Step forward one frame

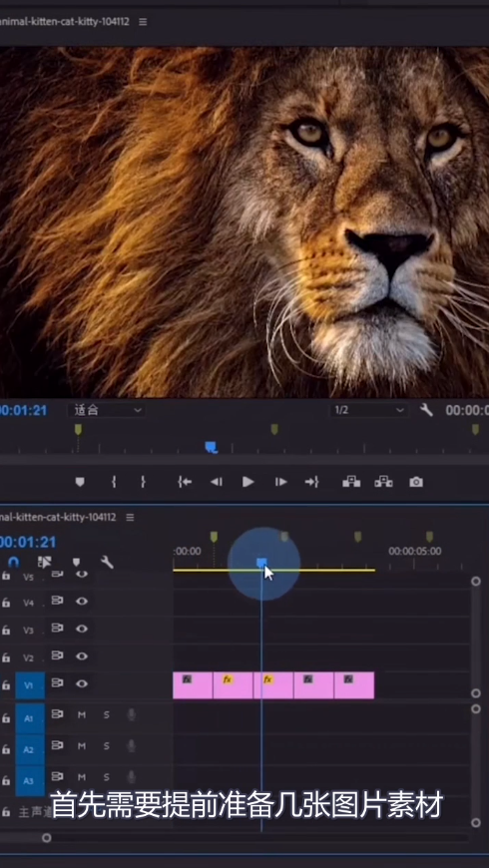click(281, 482)
